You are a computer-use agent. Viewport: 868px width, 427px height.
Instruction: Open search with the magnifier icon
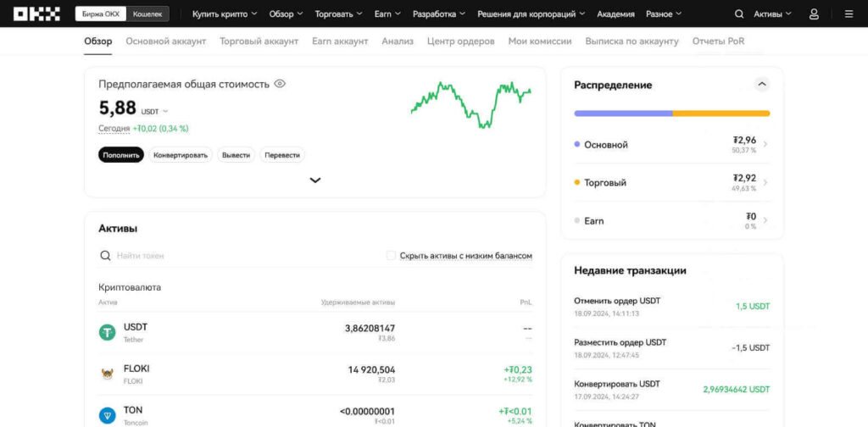coord(739,14)
